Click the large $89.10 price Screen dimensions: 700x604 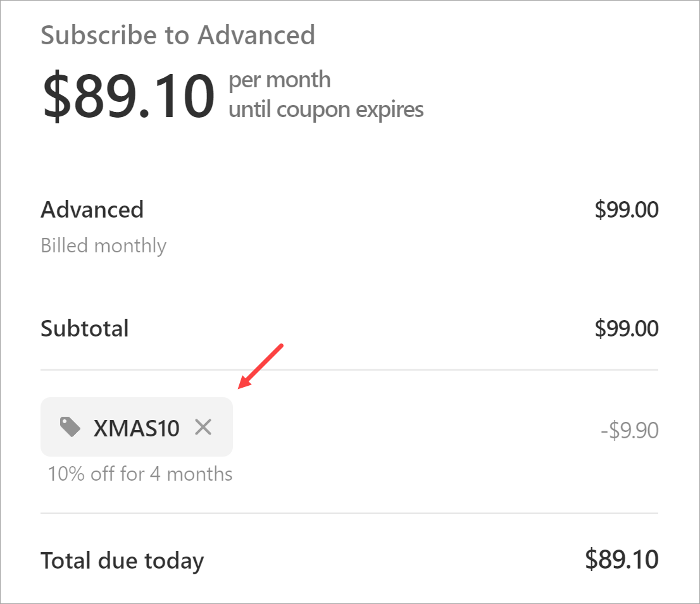128,96
